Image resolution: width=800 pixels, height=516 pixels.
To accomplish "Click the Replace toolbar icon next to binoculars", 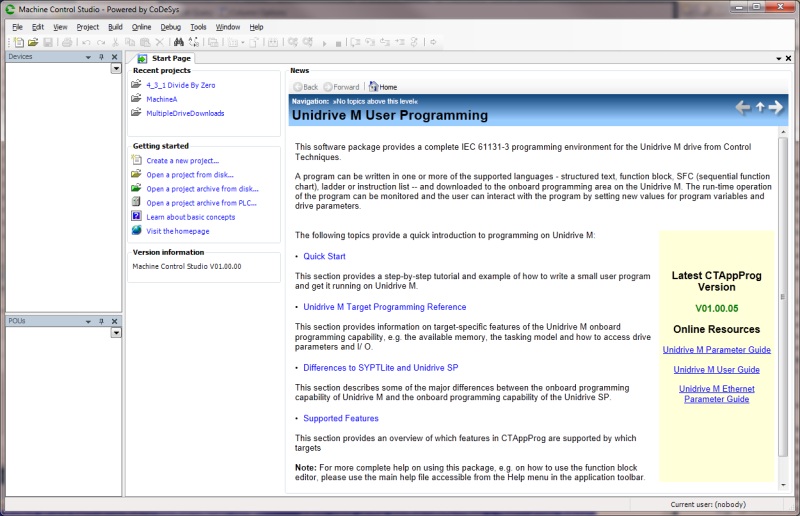I will (194, 42).
